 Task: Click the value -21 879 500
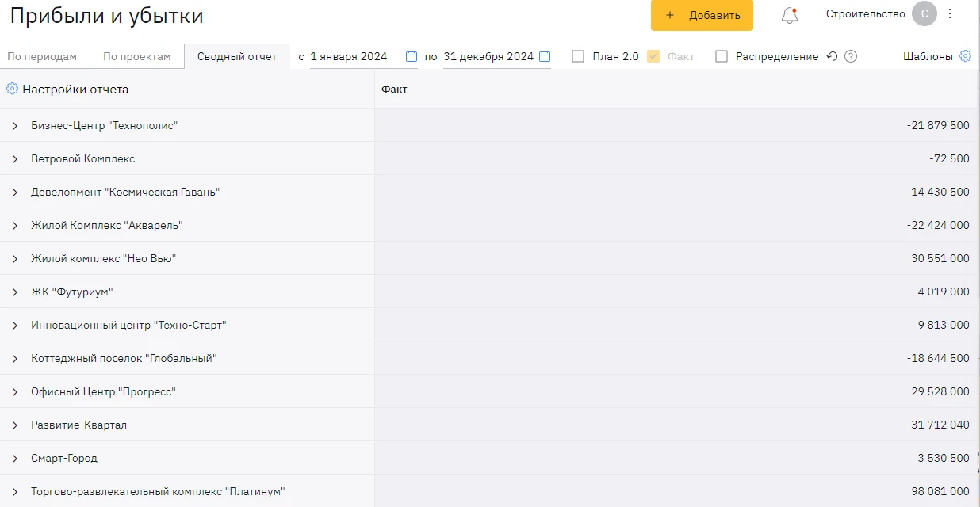[938, 126]
